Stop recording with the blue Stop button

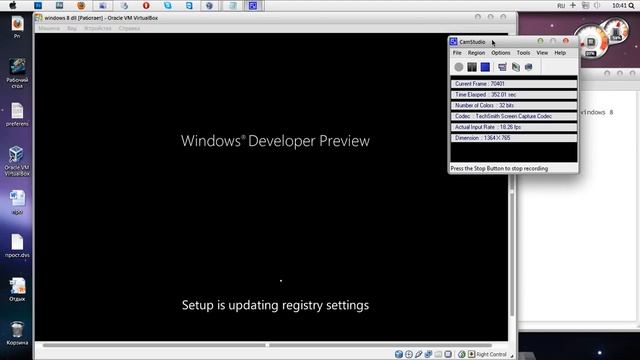coord(485,67)
